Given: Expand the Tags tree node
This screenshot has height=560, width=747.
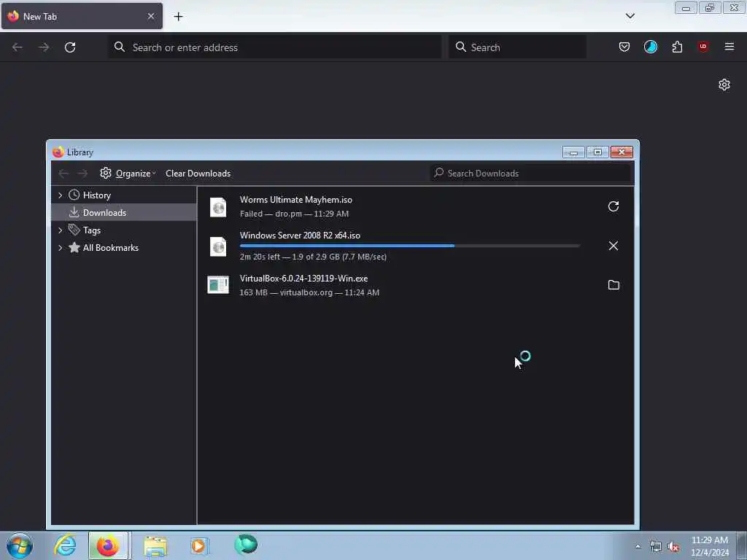Looking at the screenshot, I should pyautogui.click(x=60, y=230).
